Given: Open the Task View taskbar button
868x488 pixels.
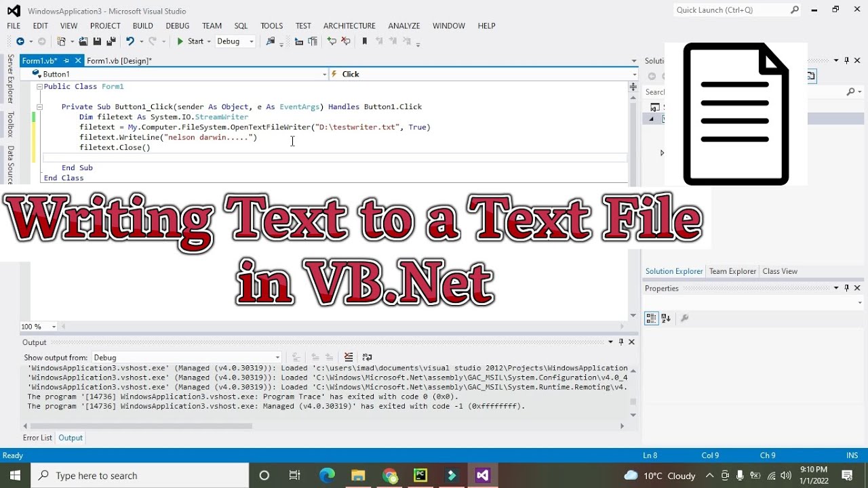Looking at the screenshot, I should coord(295,475).
